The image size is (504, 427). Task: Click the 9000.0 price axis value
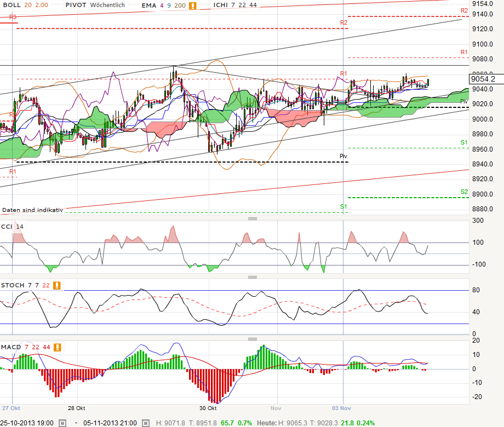pos(483,119)
